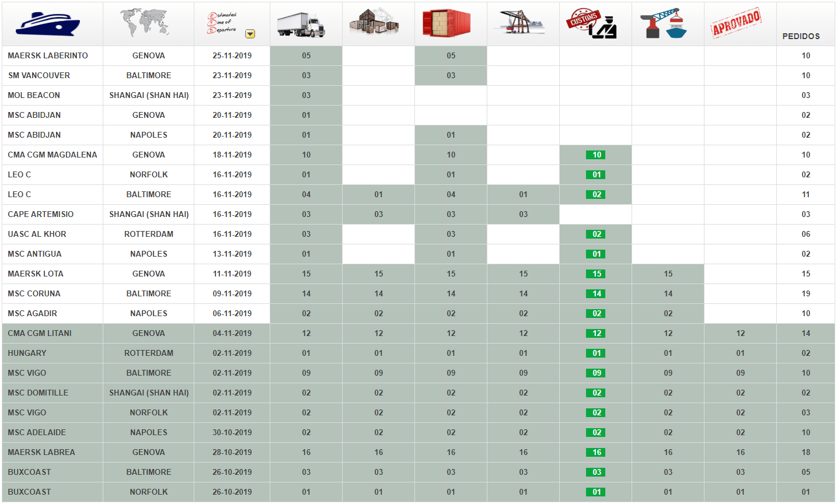The width and height of the screenshot is (837, 504).
Task: Click the 25-11-2019 departure date cell
Action: (x=232, y=56)
